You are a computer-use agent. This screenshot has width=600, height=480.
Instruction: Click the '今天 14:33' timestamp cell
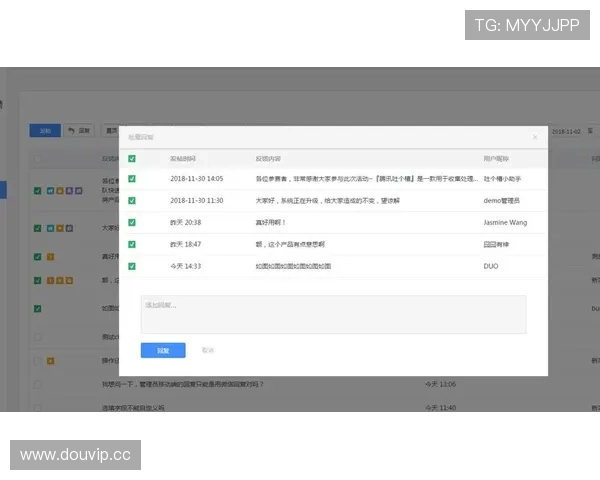[186, 266]
